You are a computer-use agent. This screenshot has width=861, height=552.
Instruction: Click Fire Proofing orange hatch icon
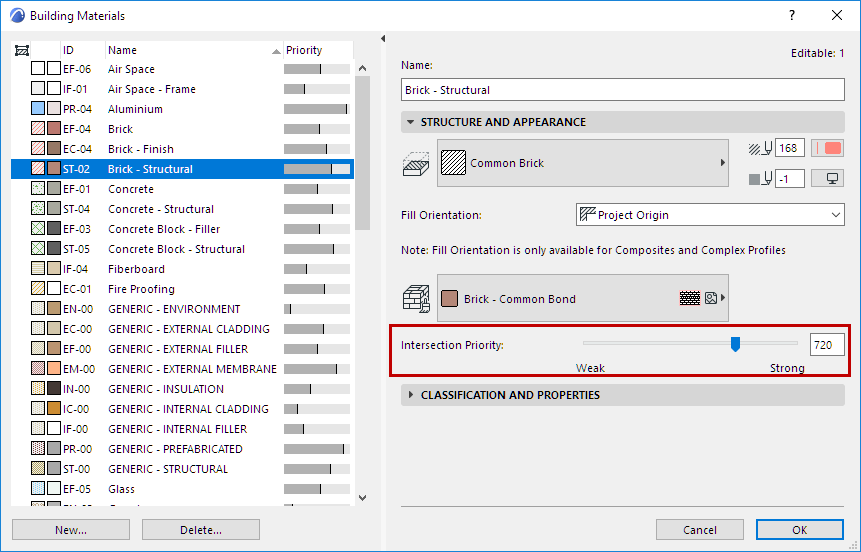click(x=38, y=288)
